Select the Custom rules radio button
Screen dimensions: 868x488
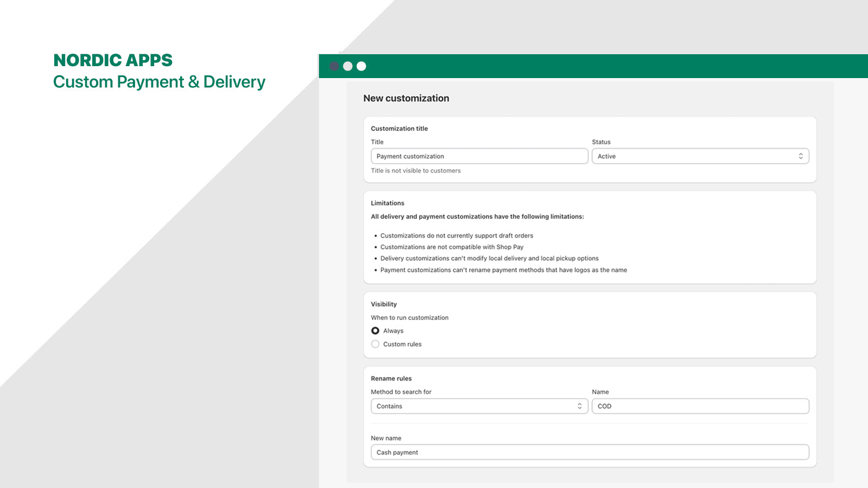(375, 344)
